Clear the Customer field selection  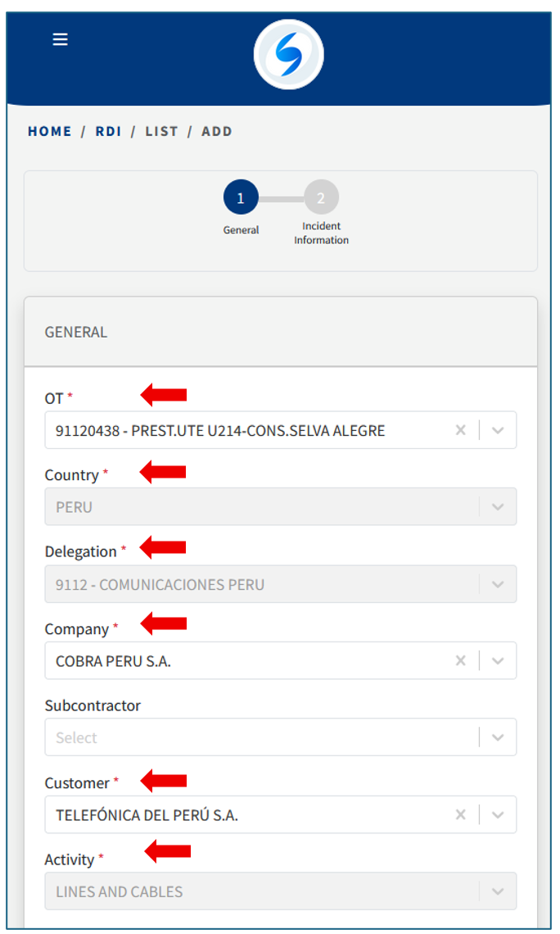click(x=460, y=815)
